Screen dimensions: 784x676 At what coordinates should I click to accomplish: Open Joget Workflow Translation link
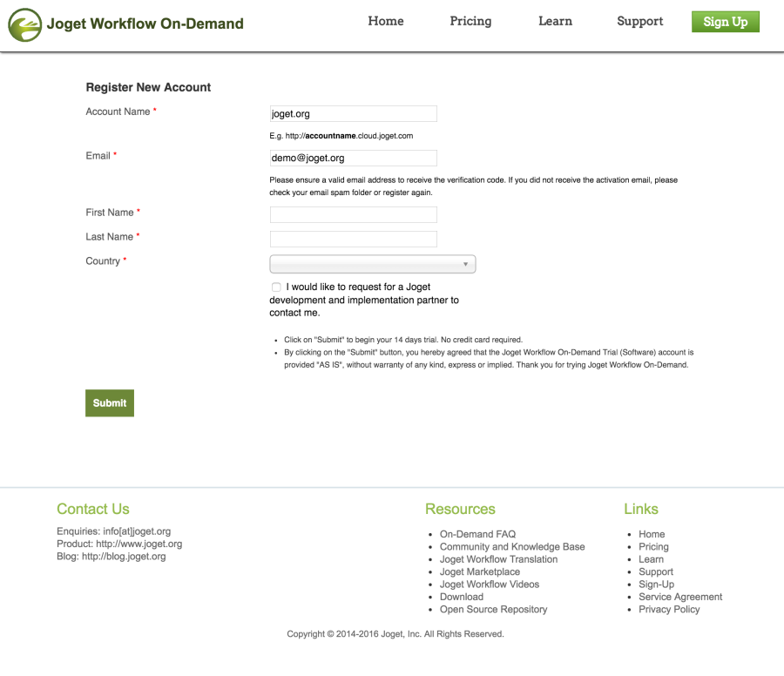click(x=498, y=559)
